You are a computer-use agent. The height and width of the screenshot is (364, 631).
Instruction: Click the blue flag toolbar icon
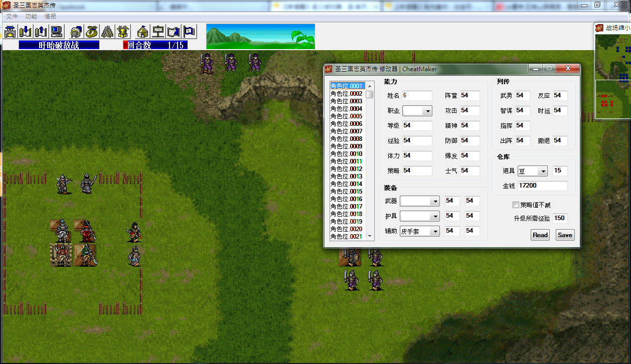click(x=189, y=32)
